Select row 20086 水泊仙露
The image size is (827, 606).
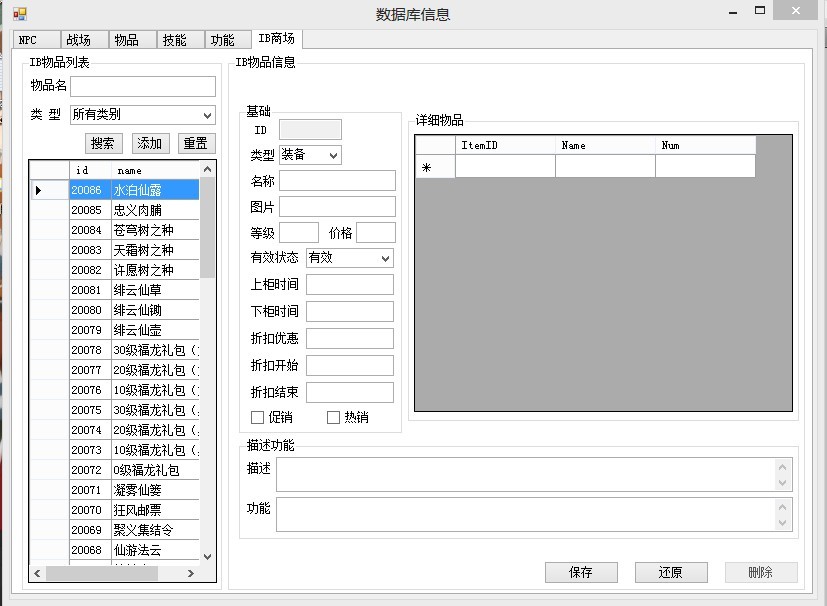[115, 190]
